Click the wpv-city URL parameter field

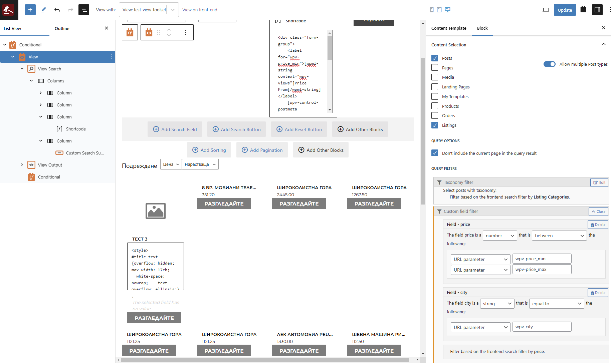542,327
